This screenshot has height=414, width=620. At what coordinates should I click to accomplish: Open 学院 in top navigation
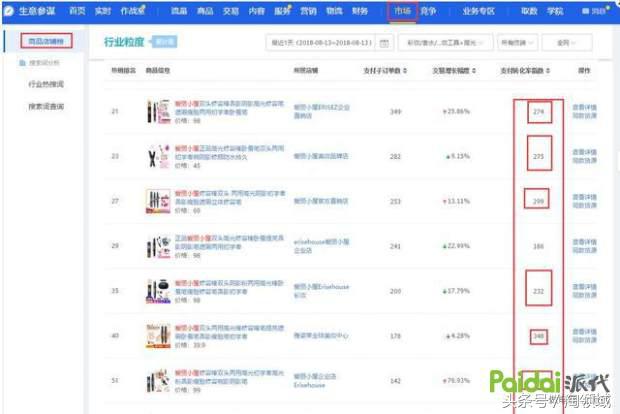[555, 11]
